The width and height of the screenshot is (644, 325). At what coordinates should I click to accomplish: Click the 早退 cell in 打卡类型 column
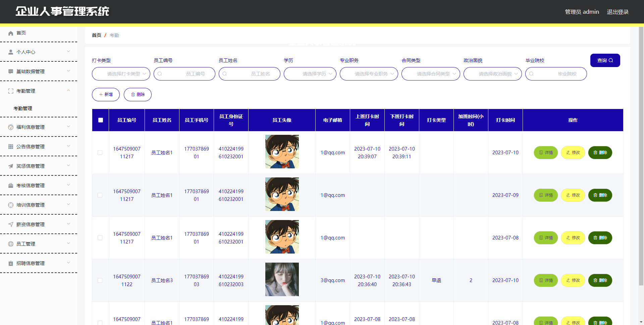coord(436,280)
